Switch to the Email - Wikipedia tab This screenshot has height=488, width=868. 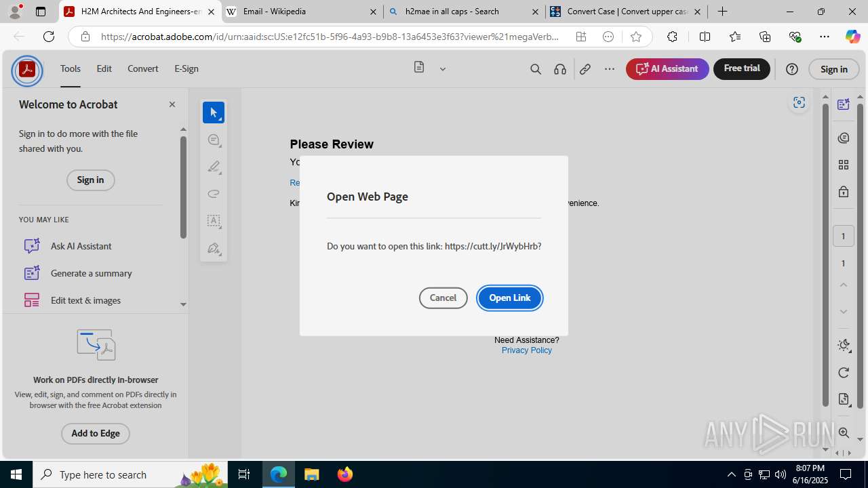[302, 12]
